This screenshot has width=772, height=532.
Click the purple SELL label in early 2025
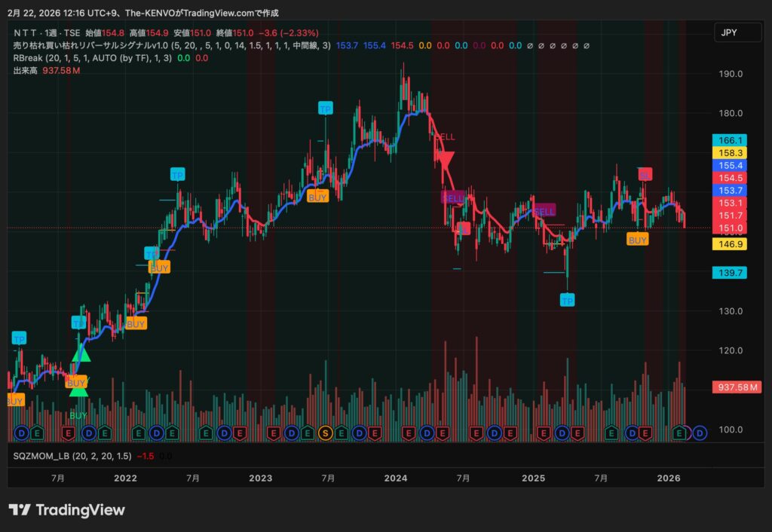click(x=544, y=211)
